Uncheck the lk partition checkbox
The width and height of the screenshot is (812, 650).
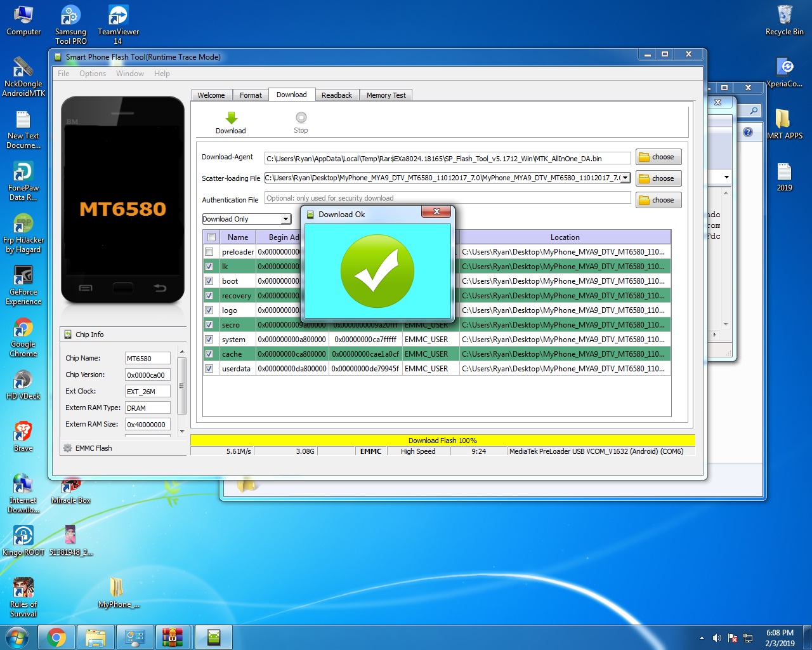[209, 267]
